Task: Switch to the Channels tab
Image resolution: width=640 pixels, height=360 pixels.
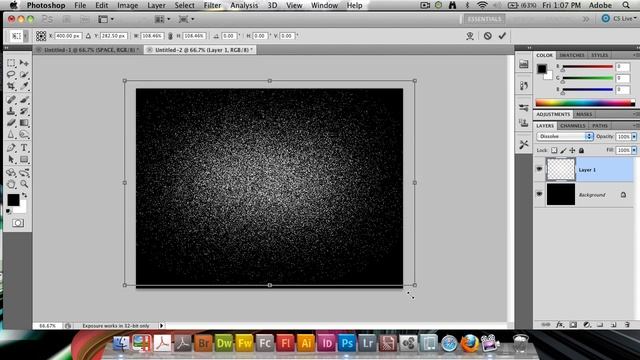Action: tap(573, 126)
